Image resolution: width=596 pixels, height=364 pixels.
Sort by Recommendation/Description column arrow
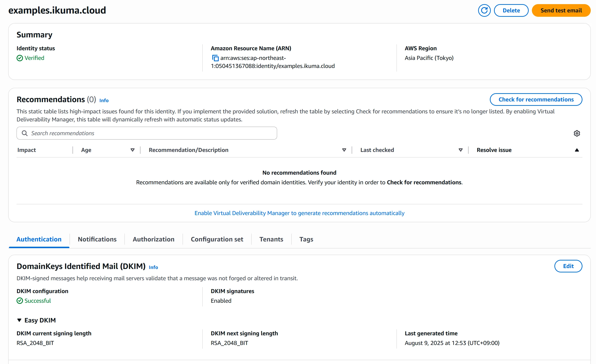click(344, 150)
